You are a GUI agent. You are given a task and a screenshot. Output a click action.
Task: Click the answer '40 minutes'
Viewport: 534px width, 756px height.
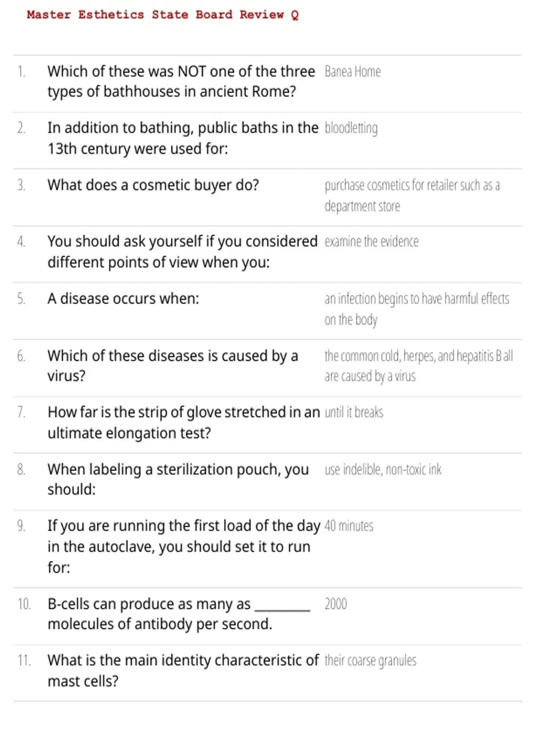pyautogui.click(x=349, y=526)
